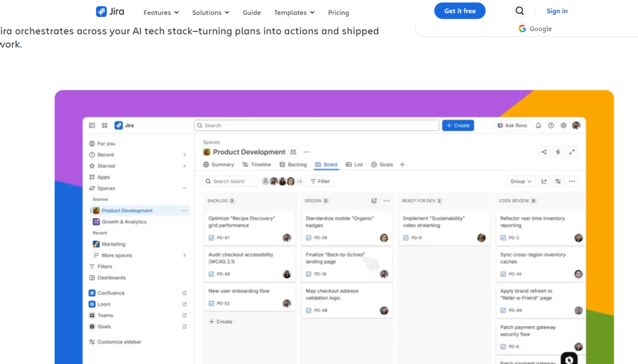The width and height of the screenshot is (638, 364).
Task: Toggle the PD-52 task checkbox icon
Action: pos(211,304)
